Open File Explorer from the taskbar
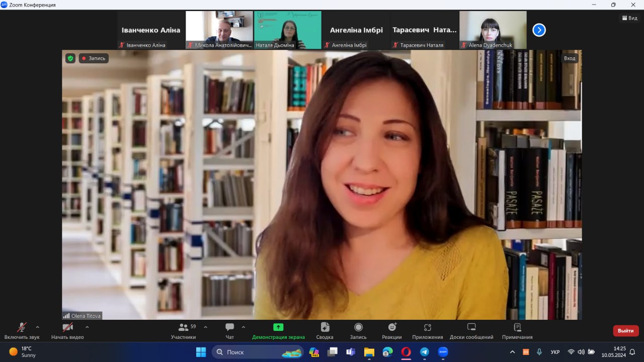644x362 pixels. coord(369,352)
